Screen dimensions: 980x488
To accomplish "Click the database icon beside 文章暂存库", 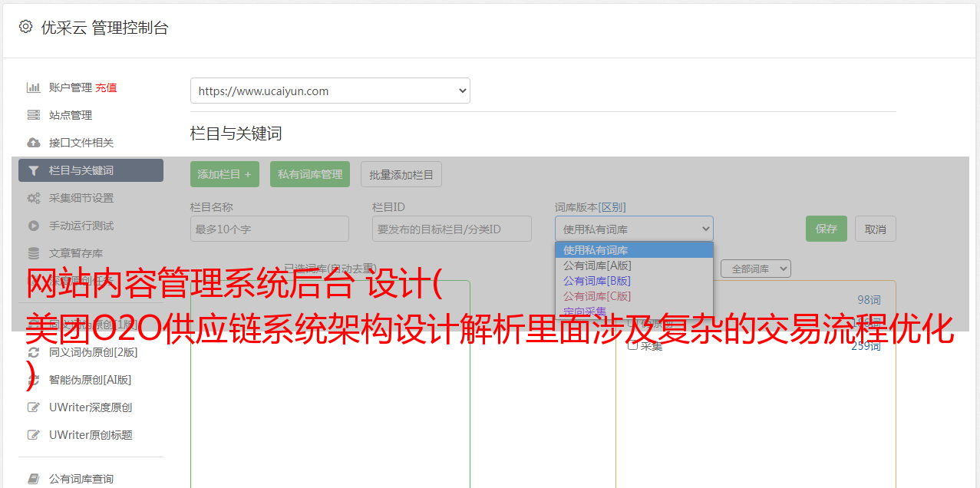I will pyautogui.click(x=34, y=253).
